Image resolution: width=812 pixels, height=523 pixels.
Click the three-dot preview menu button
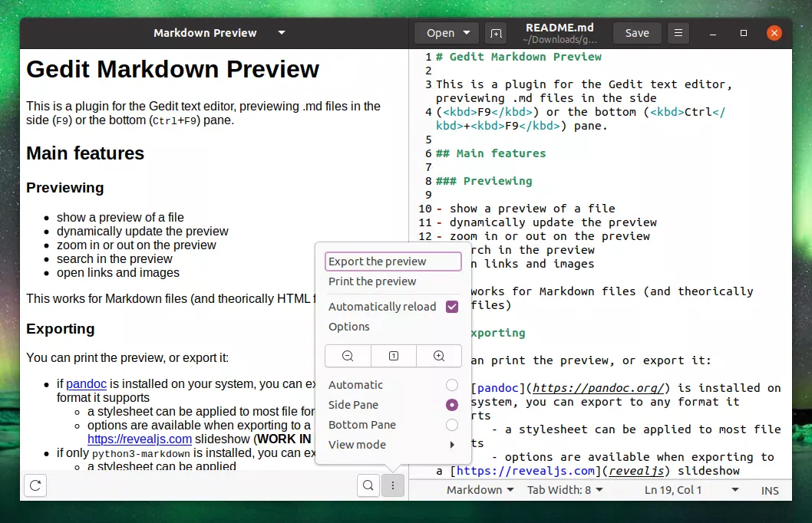click(x=393, y=485)
